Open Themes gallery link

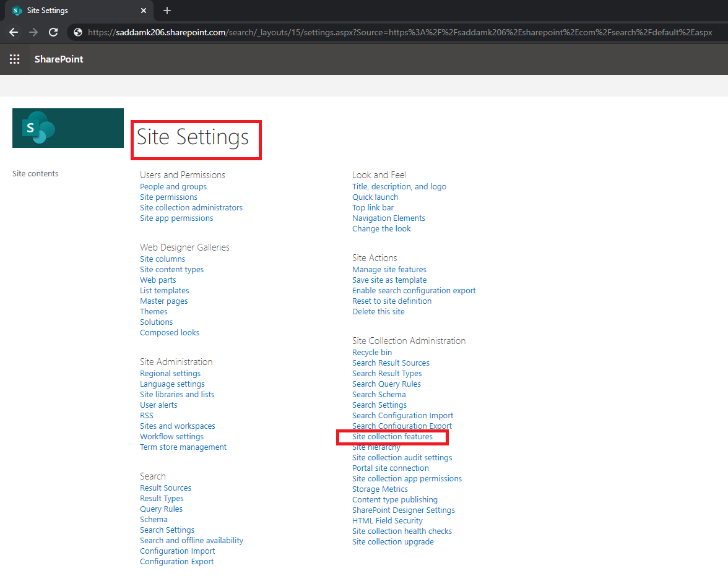tap(154, 311)
